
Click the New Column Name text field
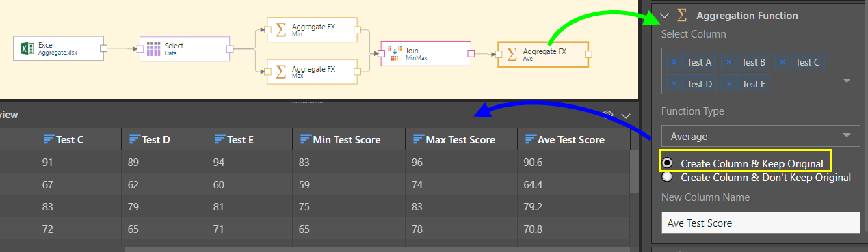761,223
